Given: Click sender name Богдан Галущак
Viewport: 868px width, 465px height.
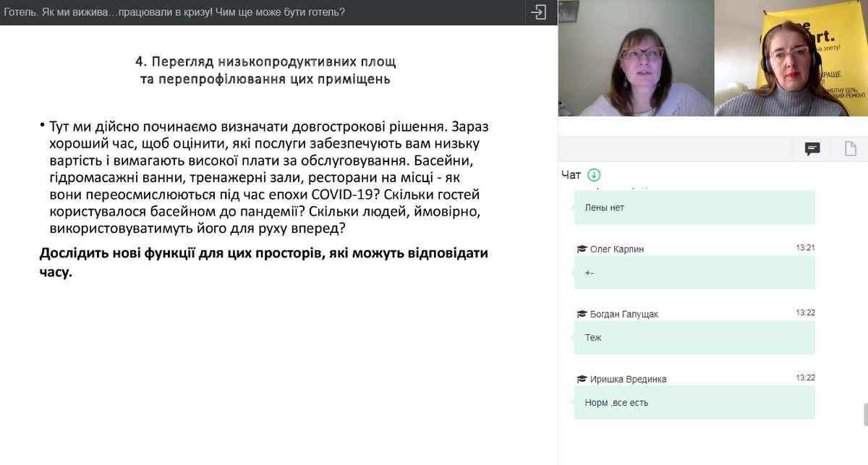Looking at the screenshot, I should tap(624, 314).
